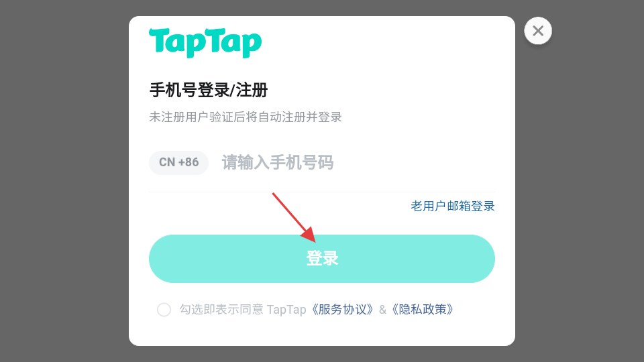This screenshot has width=644, height=362.
Task: Click the TapTap logo
Action: click(x=205, y=43)
